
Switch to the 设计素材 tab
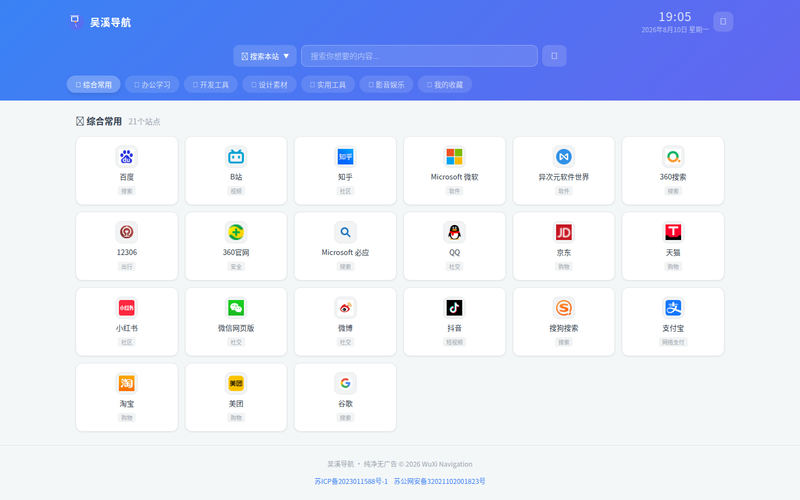click(269, 85)
